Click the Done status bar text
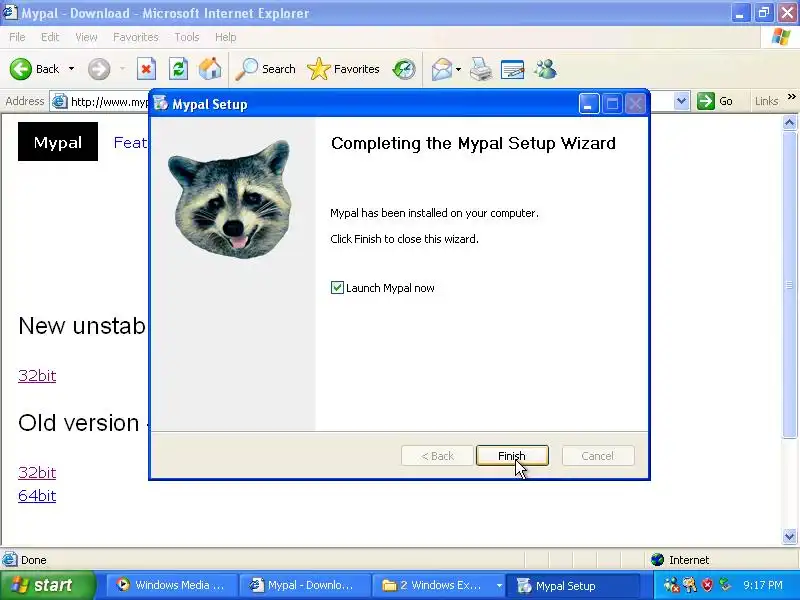This screenshot has height=600, width=800. pos(34,560)
